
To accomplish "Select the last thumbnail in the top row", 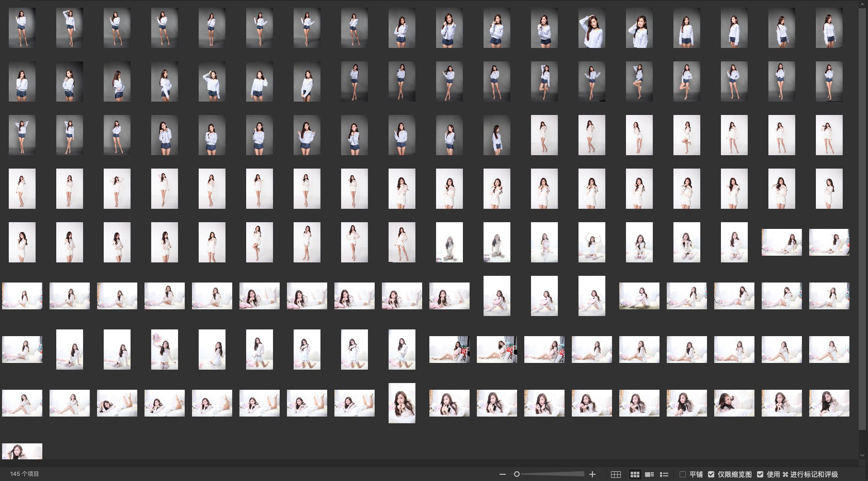I will pos(829,28).
